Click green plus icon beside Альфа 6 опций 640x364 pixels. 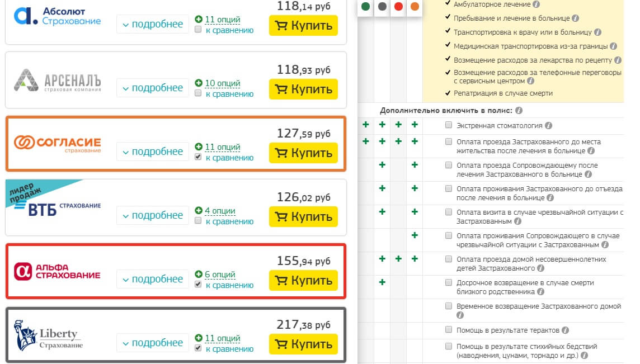pos(199,274)
